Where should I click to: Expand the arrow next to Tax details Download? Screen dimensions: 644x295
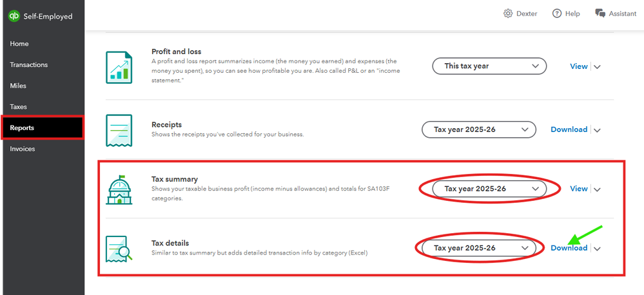click(x=597, y=249)
